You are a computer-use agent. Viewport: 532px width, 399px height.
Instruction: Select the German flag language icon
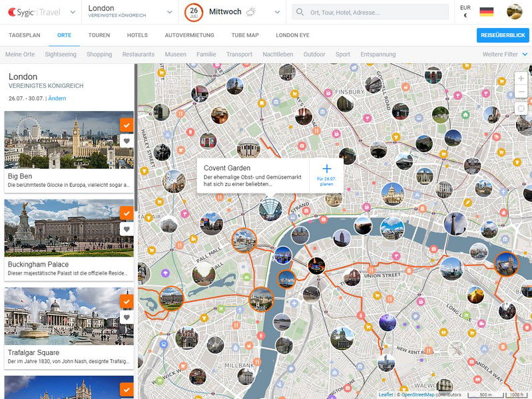click(x=486, y=12)
